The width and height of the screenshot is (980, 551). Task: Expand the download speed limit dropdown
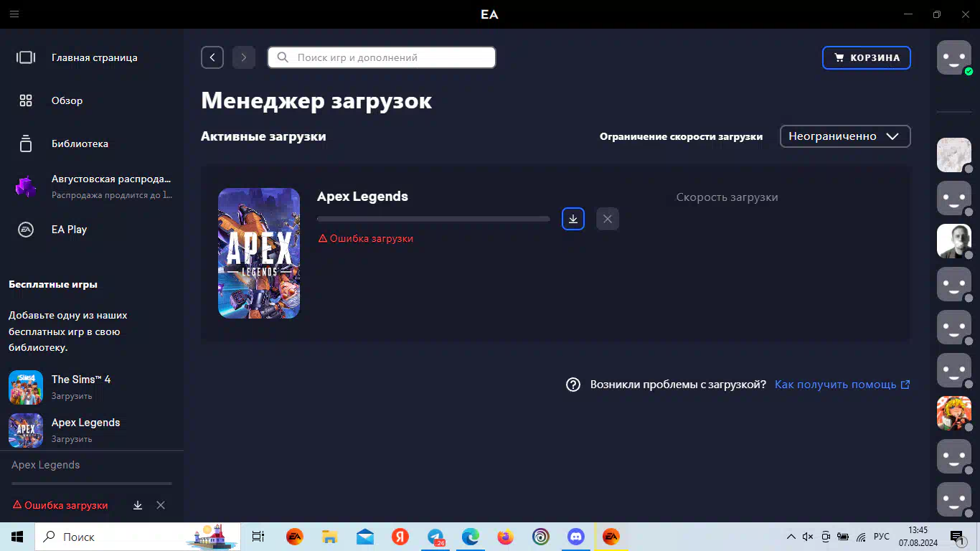point(844,136)
